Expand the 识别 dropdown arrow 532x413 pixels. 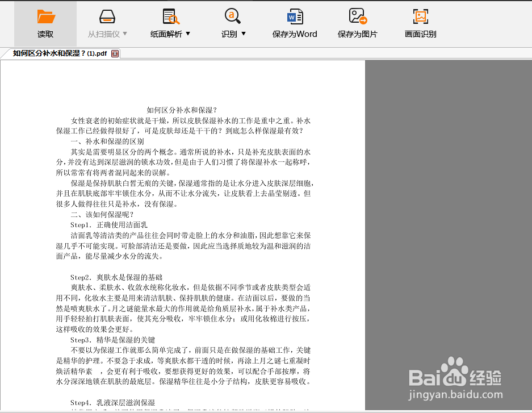point(243,34)
